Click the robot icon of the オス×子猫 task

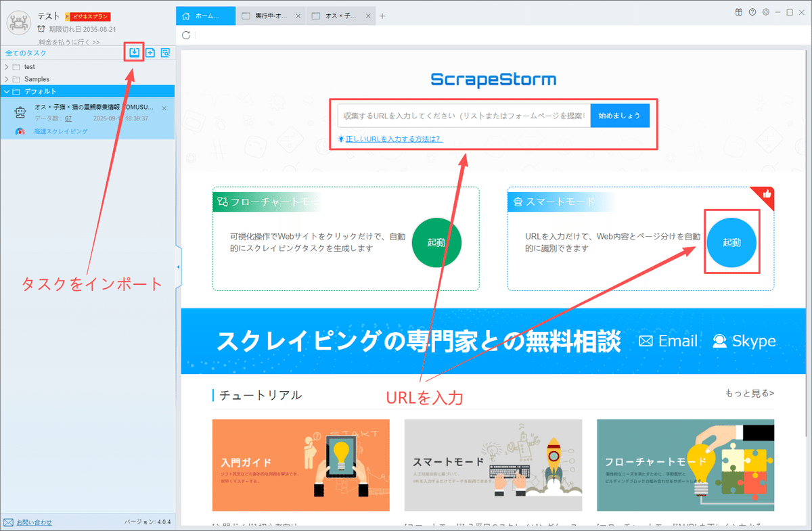20,112
